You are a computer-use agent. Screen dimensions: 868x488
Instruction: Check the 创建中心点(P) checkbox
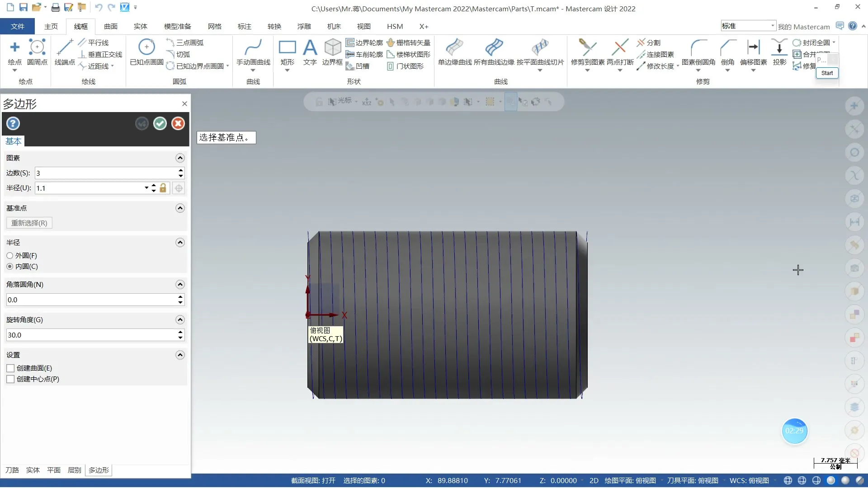[10, 379]
